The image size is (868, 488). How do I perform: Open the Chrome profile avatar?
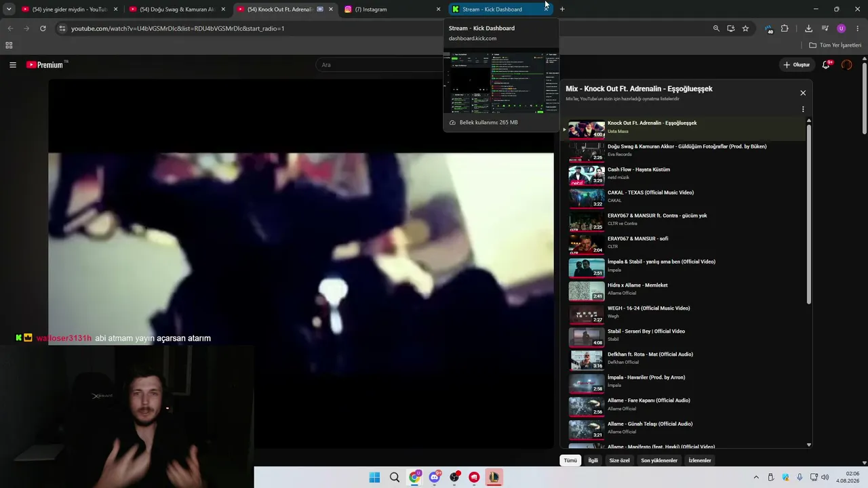tap(842, 28)
